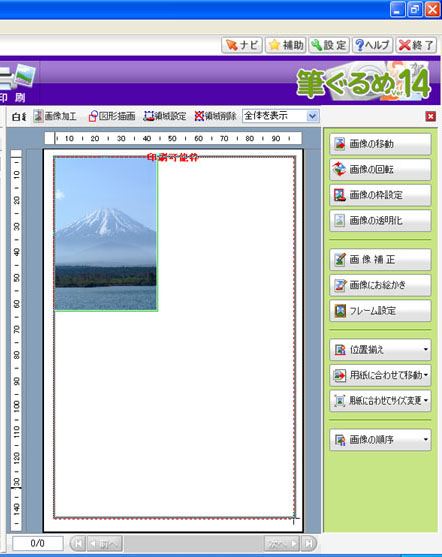Select the 図形描画 shape drawing tool
442x557 pixels.
(112, 116)
